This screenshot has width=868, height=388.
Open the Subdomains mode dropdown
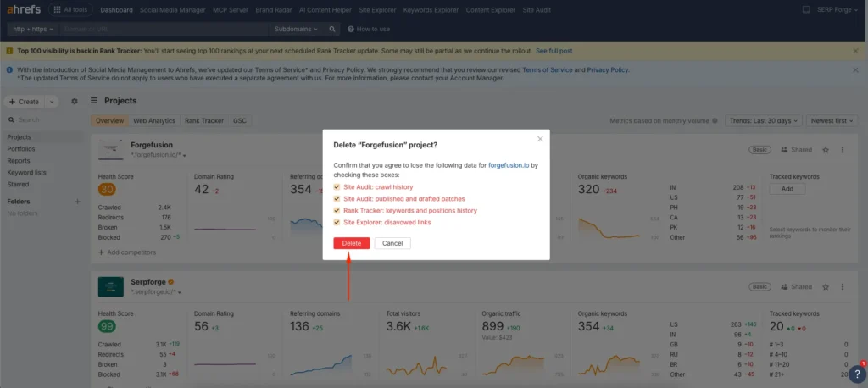click(x=296, y=29)
